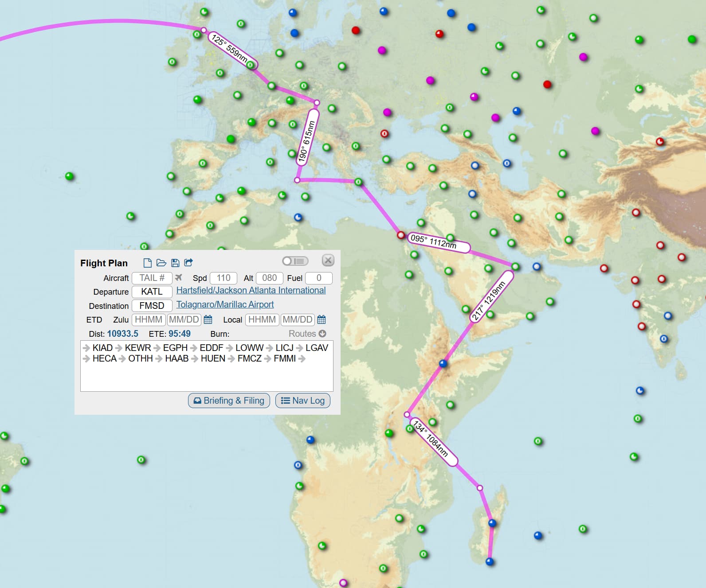Click the Destination FMSD field
The width and height of the screenshot is (706, 588).
click(152, 306)
